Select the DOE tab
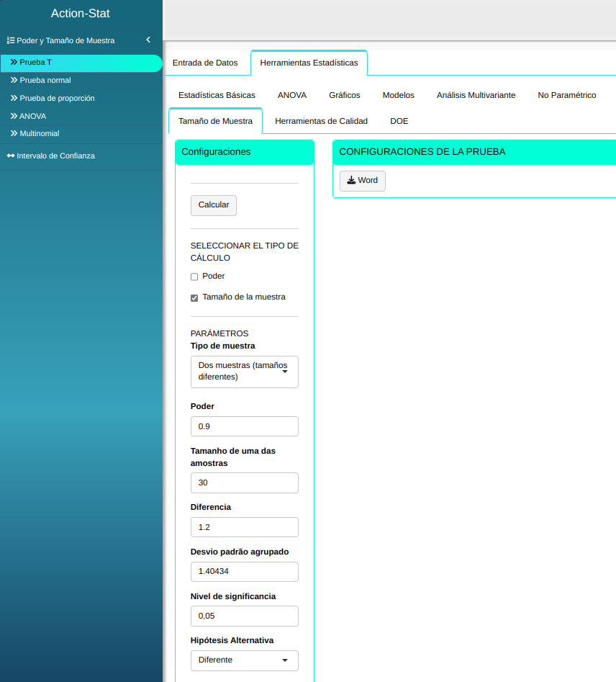The width and height of the screenshot is (616, 682). [399, 121]
